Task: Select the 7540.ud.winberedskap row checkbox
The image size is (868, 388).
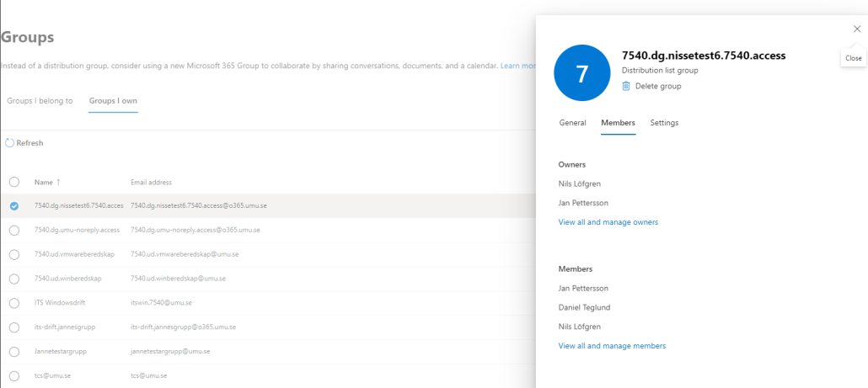Action: pos(14,279)
